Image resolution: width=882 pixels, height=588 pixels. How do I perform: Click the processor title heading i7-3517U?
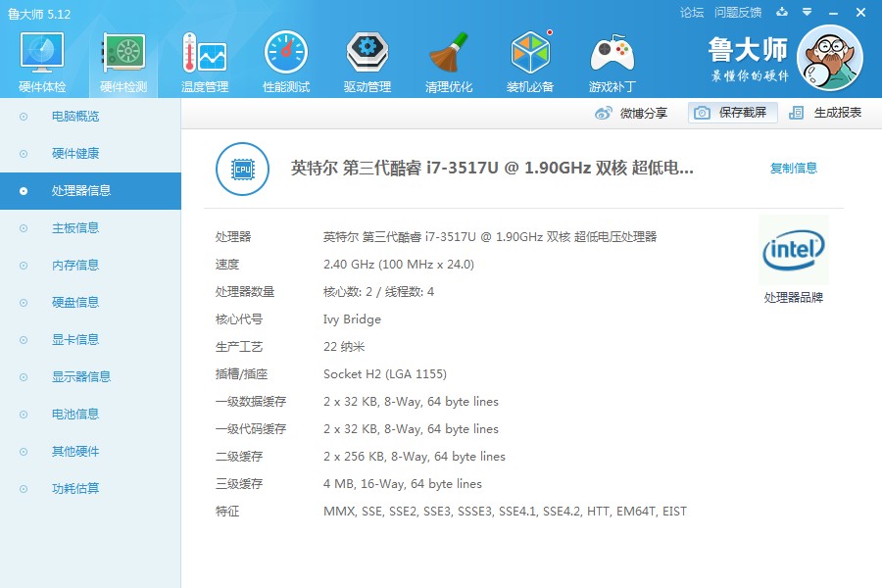(492, 168)
